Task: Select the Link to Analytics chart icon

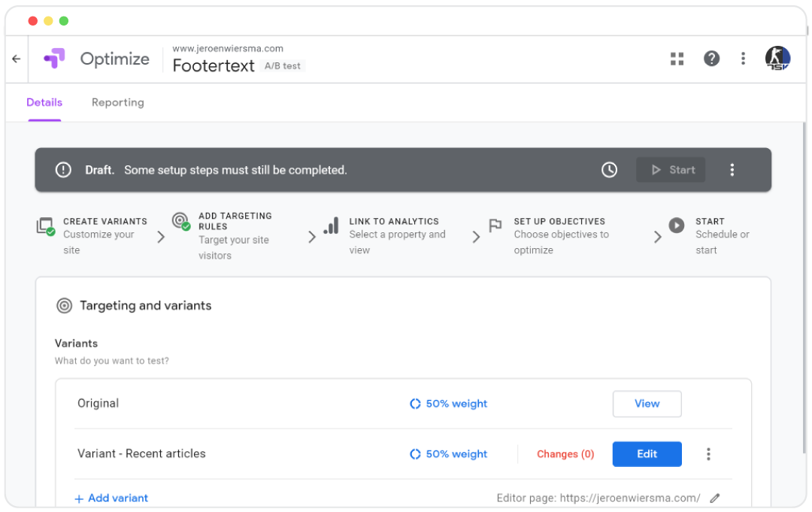Action: (331, 225)
